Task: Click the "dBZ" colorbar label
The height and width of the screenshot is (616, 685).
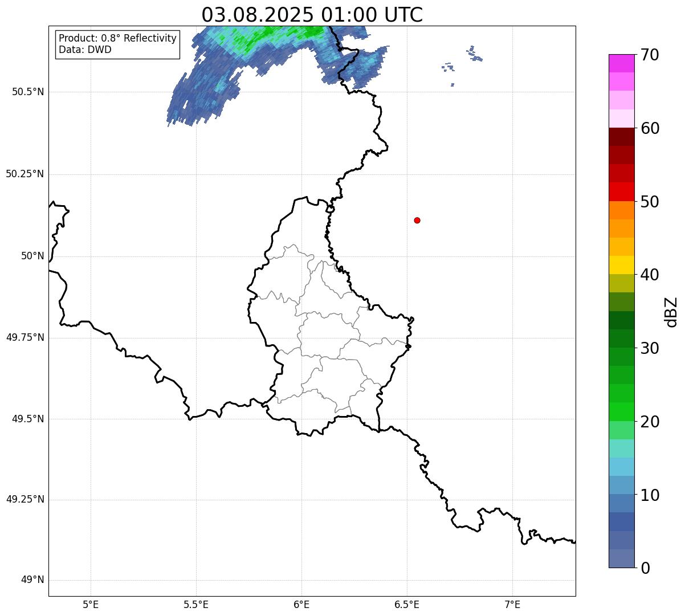Action: coord(671,312)
